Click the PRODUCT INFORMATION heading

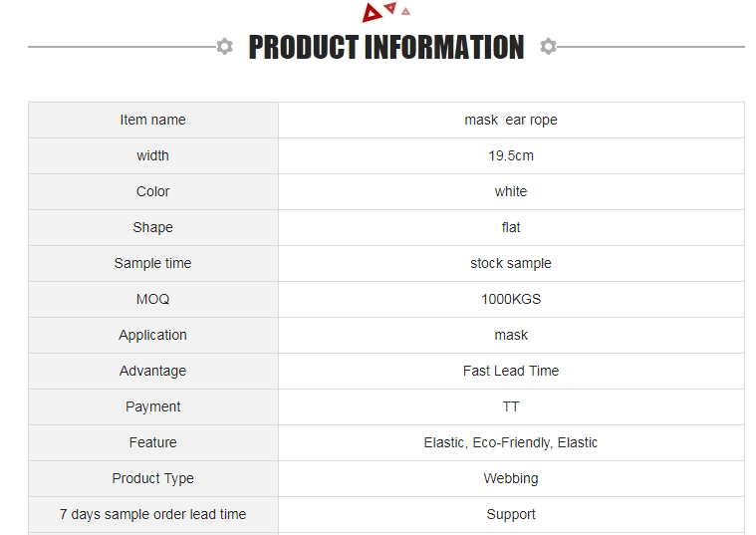pyautogui.click(x=386, y=47)
